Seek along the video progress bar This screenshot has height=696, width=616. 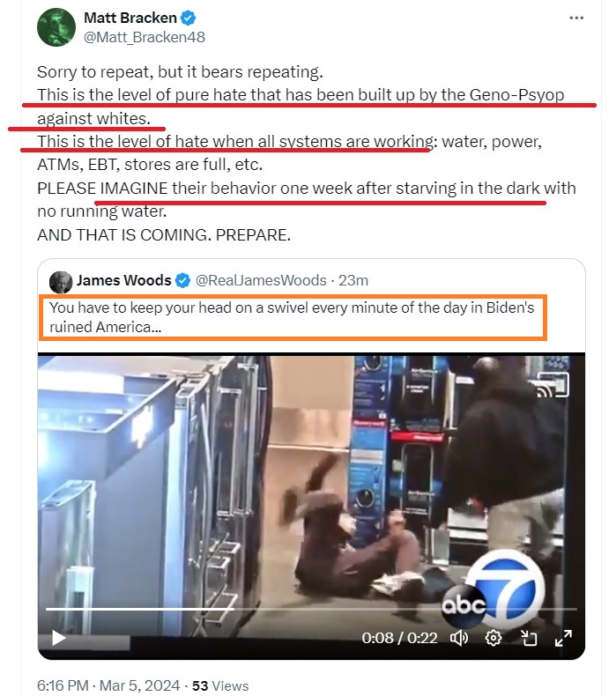point(311,609)
